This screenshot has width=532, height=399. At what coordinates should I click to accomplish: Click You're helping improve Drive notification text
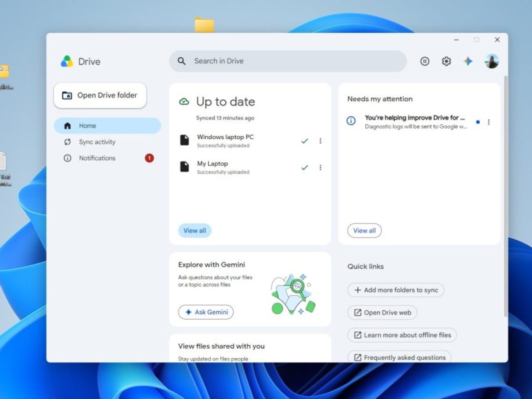(x=415, y=117)
